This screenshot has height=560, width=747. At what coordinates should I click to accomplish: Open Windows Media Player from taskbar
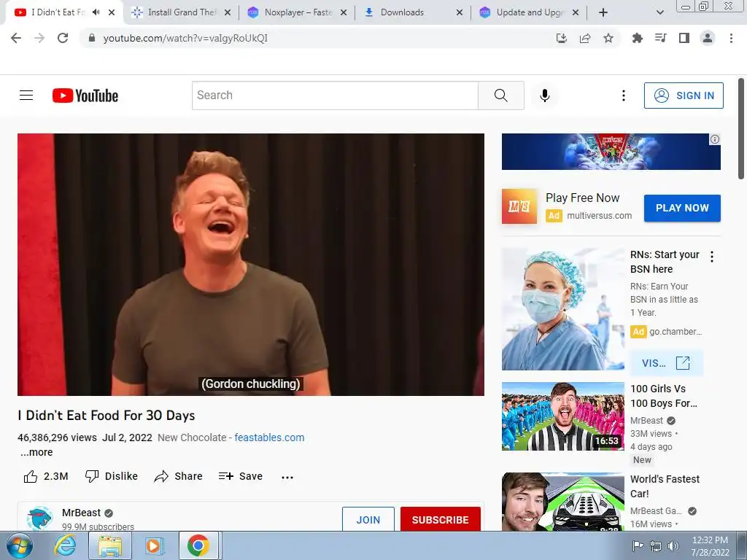point(154,545)
